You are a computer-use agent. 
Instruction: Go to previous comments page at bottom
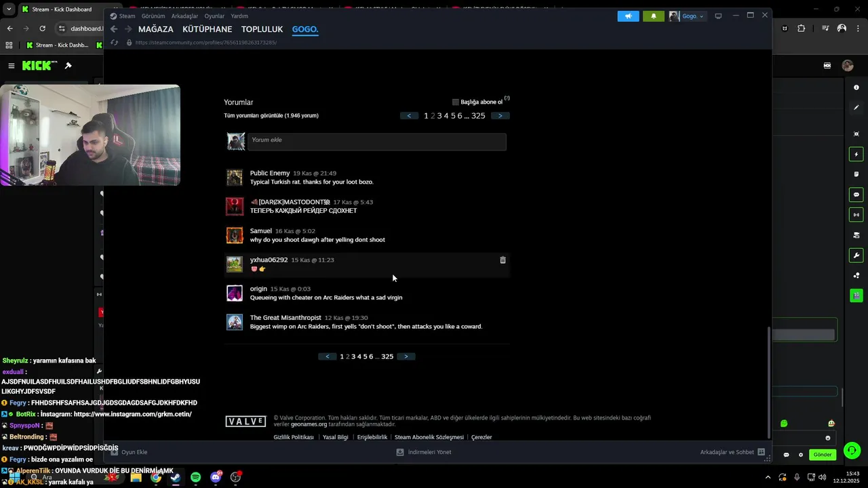328,357
